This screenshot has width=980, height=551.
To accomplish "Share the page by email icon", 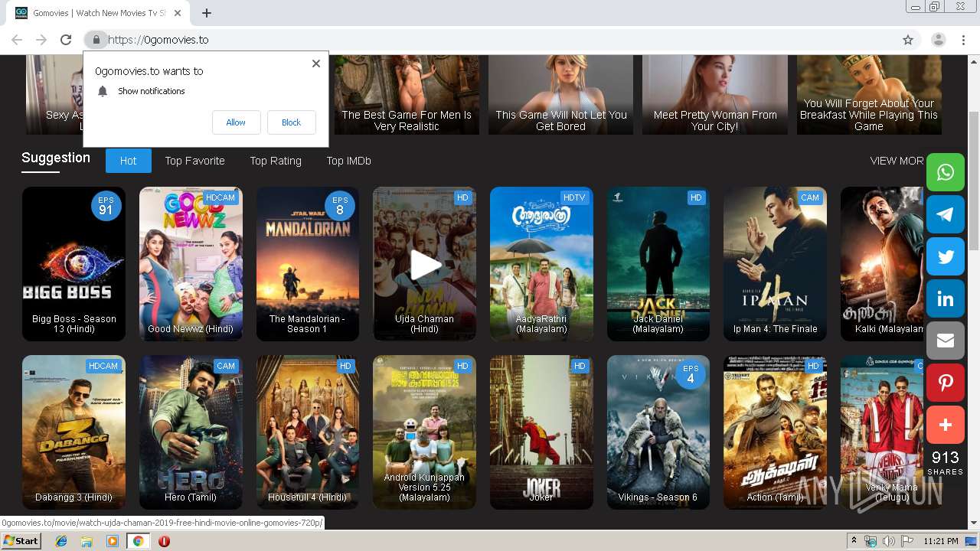I will (x=946, y=341).
